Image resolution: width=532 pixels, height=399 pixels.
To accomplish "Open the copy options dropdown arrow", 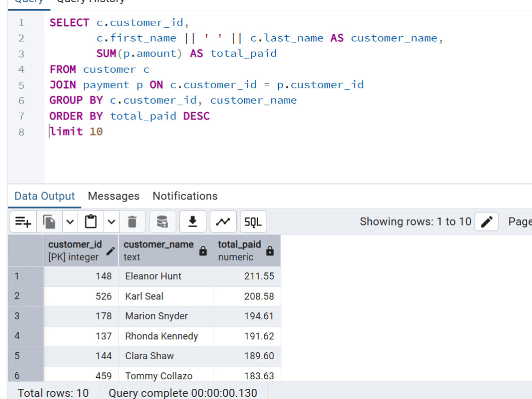I will click(70, 222).
